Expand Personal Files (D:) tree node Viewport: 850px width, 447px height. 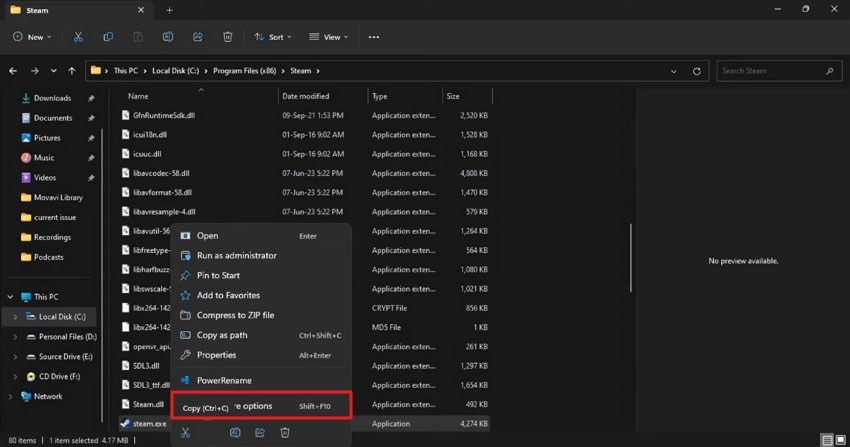coord(15,337)
